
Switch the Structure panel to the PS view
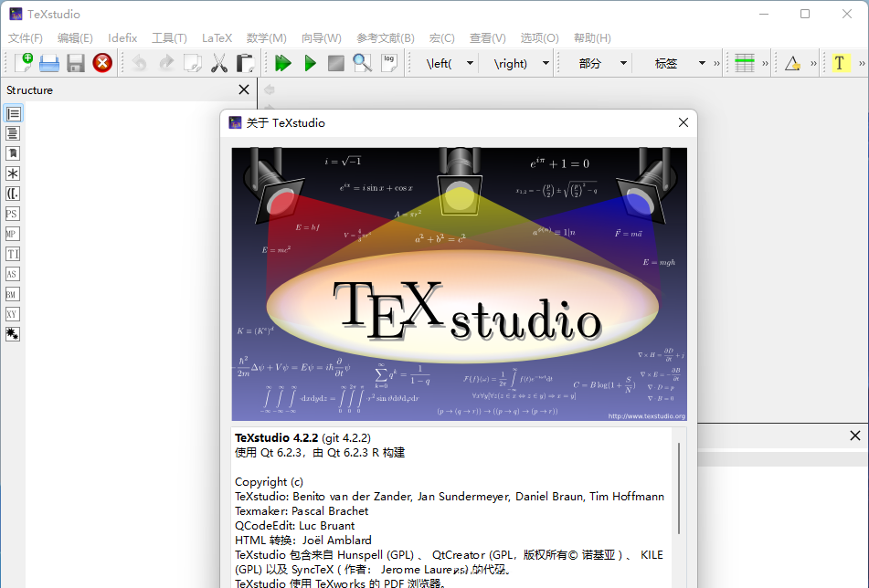point(13,213)
